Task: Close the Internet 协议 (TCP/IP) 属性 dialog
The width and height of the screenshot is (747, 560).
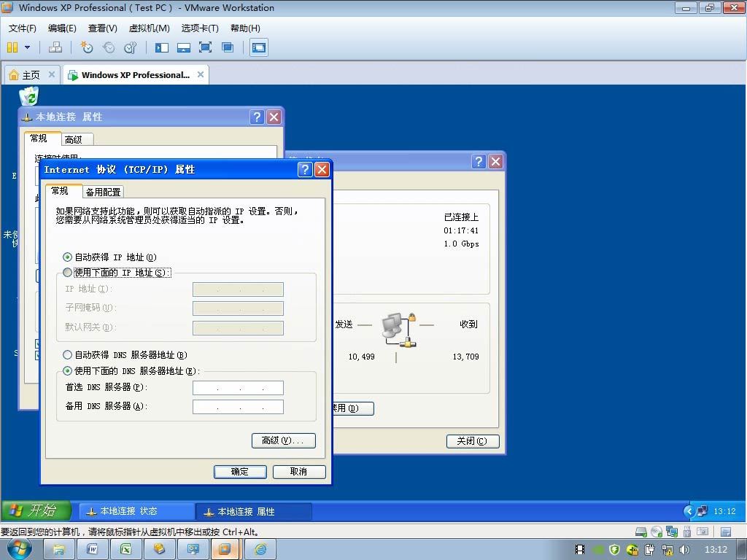Action: click(322, 169)
